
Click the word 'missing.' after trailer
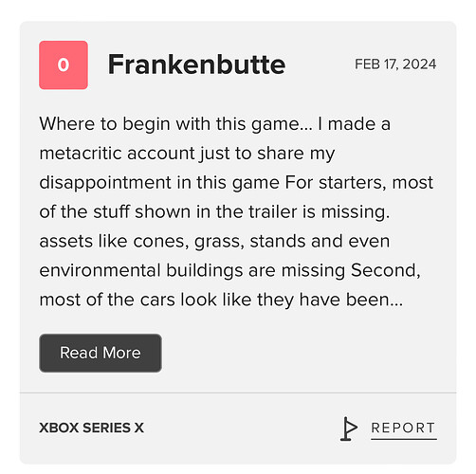(356, 212)
